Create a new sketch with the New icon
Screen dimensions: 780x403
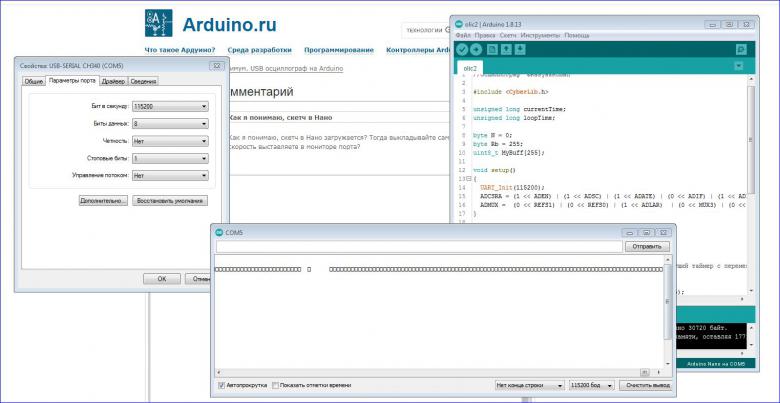click(x=492, y=49)
